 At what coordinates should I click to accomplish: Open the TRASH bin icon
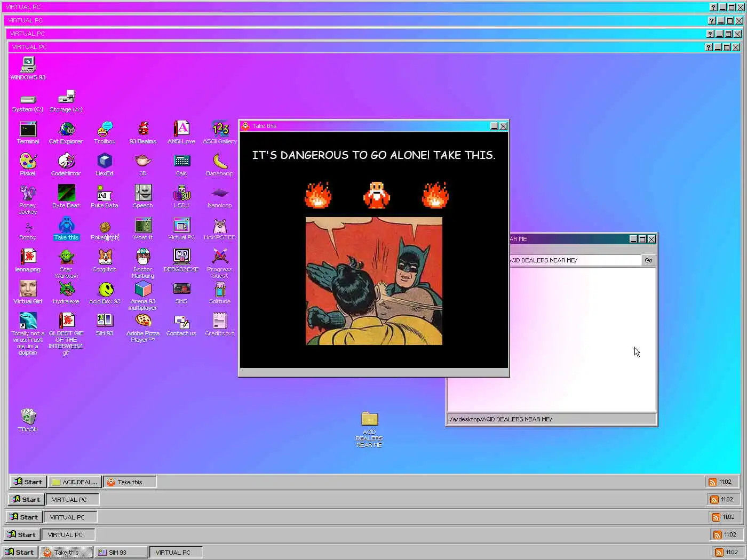point(28,420)
